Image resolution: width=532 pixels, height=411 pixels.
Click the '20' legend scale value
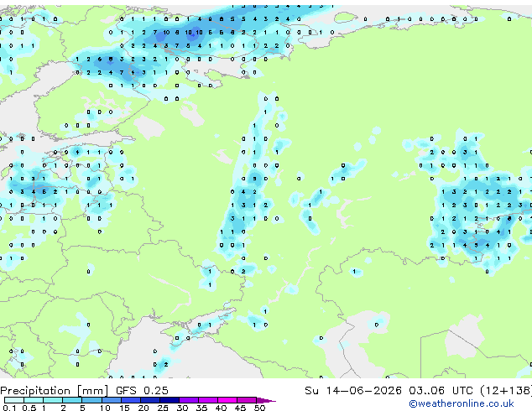point(143,408)
